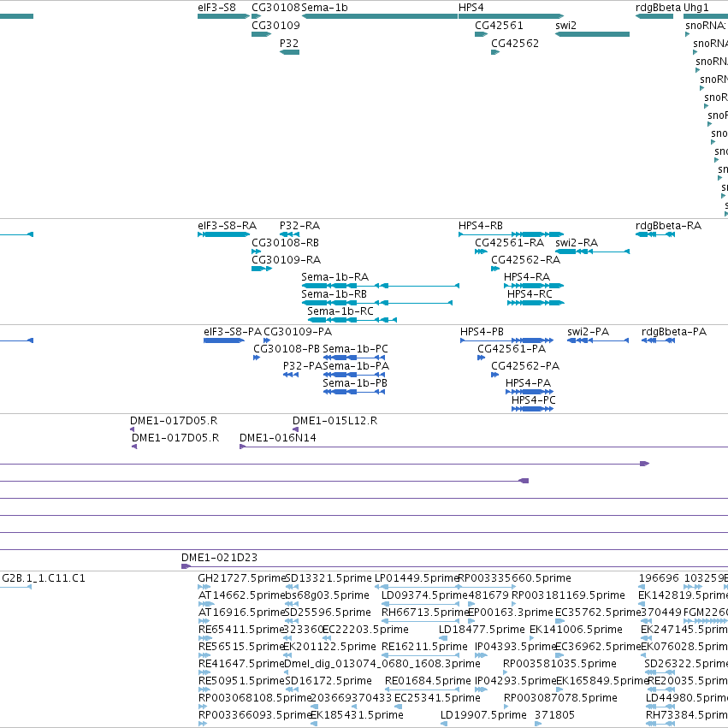The height and width of the screenshot is (728, 728).
Task: Select the Sema-1b-RA transcript label
Action: point(334,277)
